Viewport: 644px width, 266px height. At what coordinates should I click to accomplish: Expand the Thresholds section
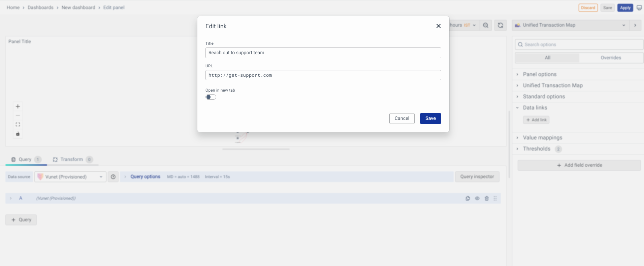(x=536, y=149)
